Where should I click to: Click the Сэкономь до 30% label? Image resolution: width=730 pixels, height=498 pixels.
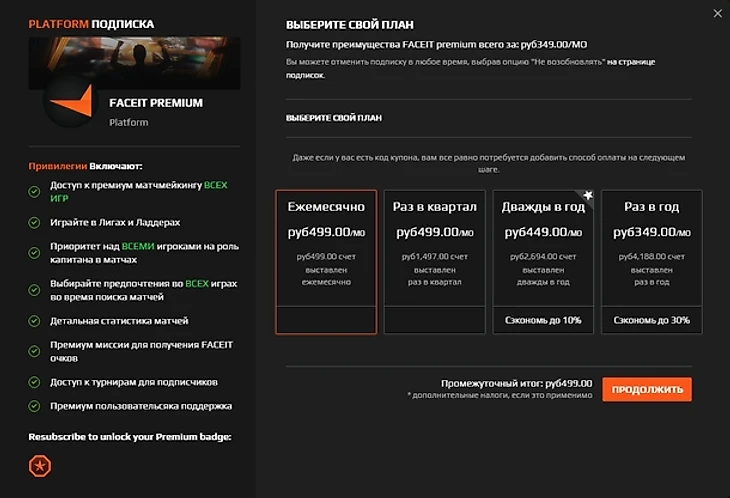pyautogui.click(x=651, y=320)
